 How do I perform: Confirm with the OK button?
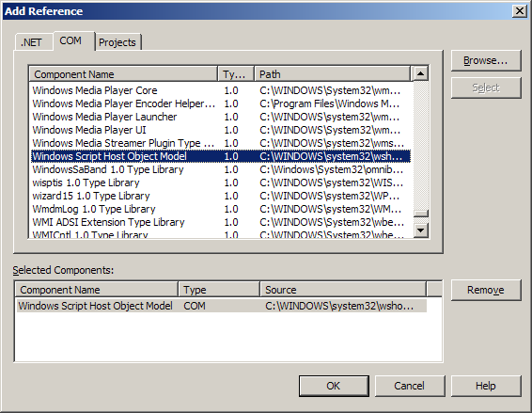(x=334, y=386)
